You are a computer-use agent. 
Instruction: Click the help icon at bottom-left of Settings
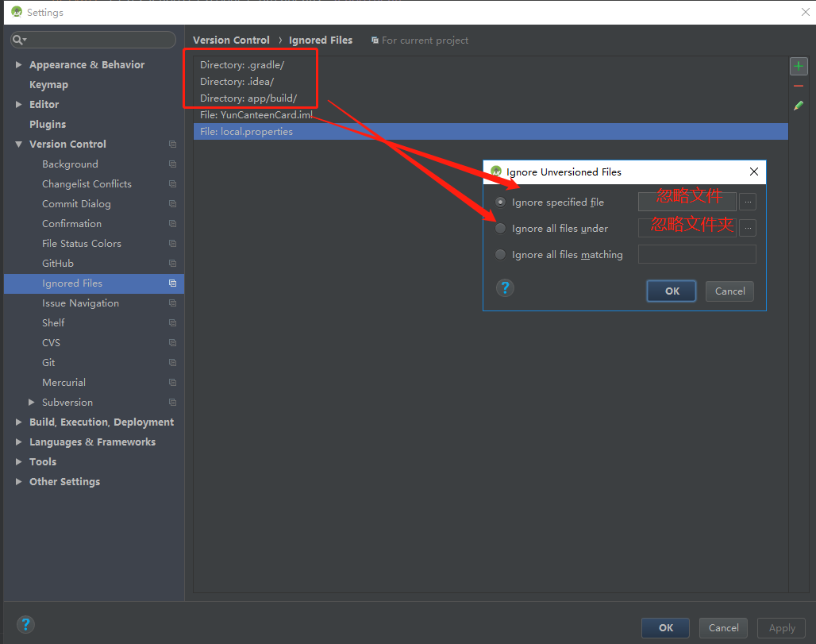point(25,624)
